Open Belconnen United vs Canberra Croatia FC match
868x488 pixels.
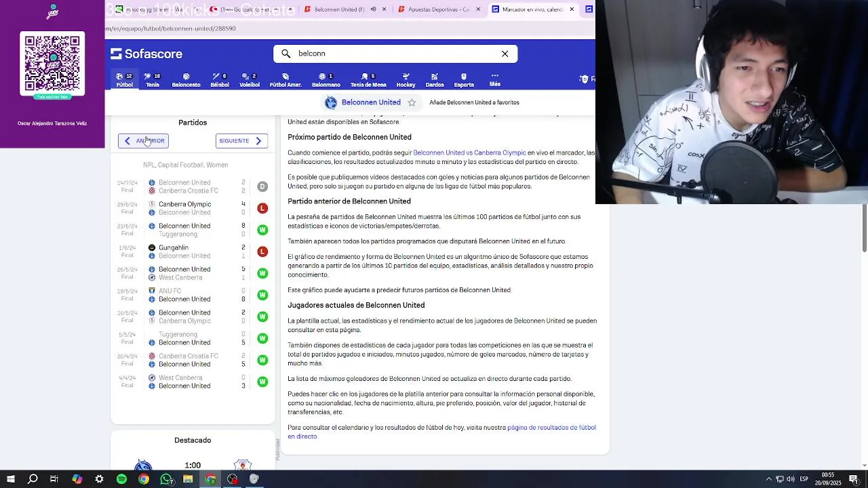[x=193, y=186]
